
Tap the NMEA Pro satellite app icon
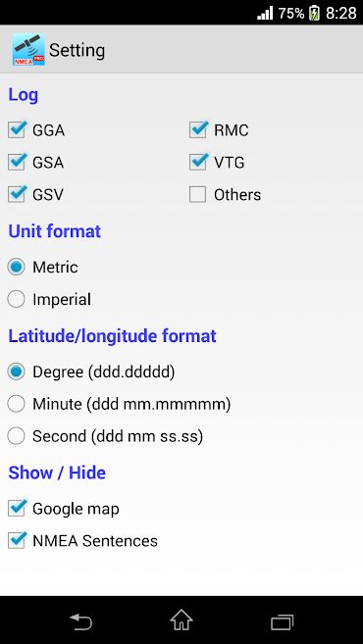[x=28, y=50]
